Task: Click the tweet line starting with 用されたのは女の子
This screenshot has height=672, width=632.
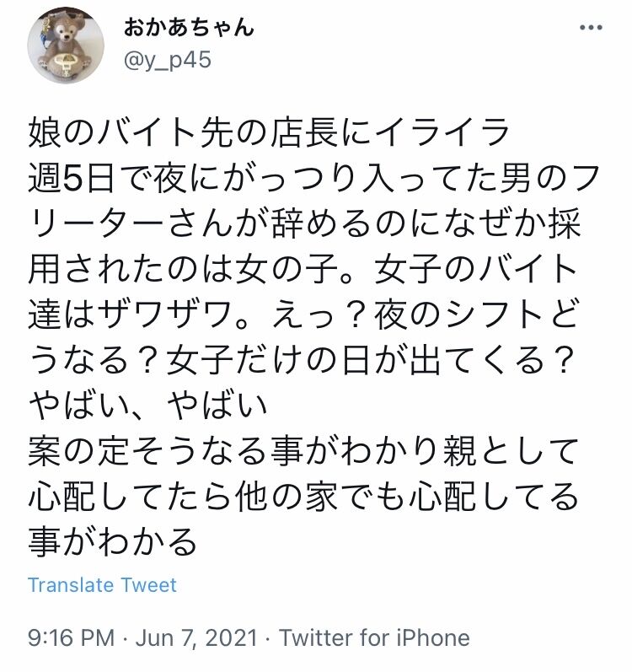Action: (303, 270)
